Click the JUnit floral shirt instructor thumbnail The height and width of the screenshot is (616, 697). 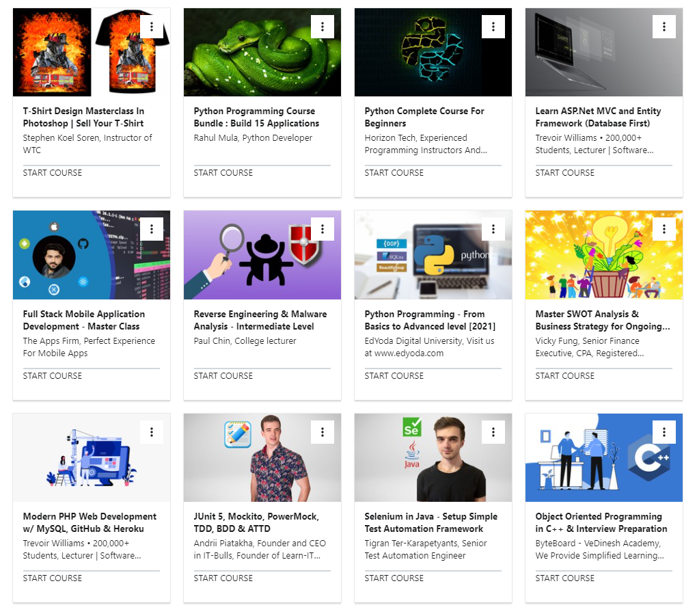262,457
